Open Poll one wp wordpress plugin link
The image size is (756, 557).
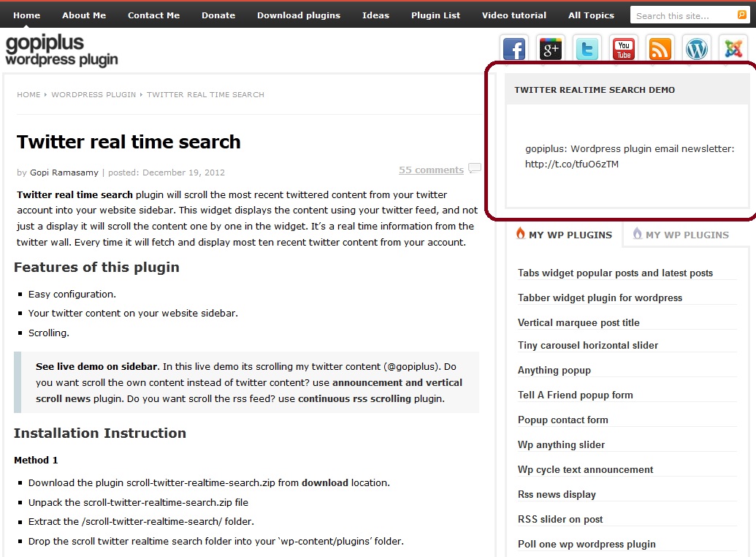(x=587, y=544)
